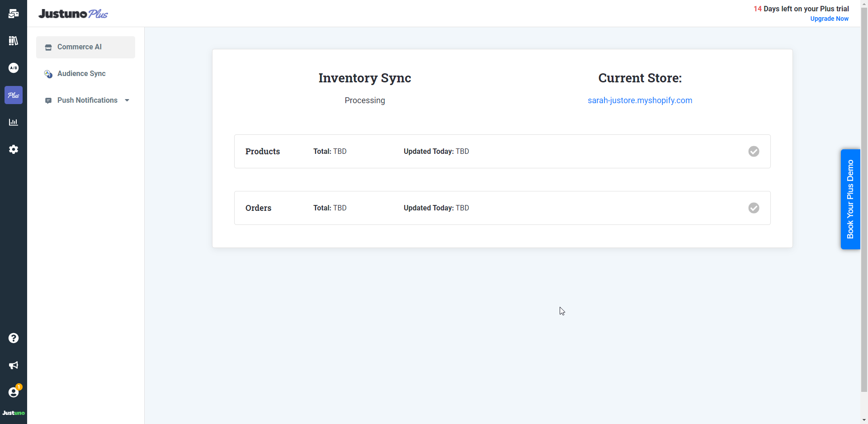Click the Commerce AI tag icon
Viewport: 868px width, 424px height.
48,47
